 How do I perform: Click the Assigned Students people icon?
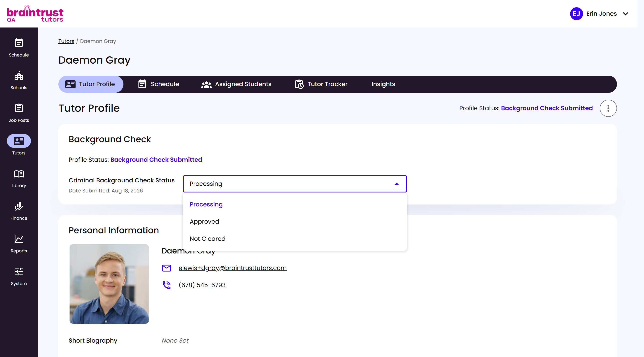coord(207,84)
